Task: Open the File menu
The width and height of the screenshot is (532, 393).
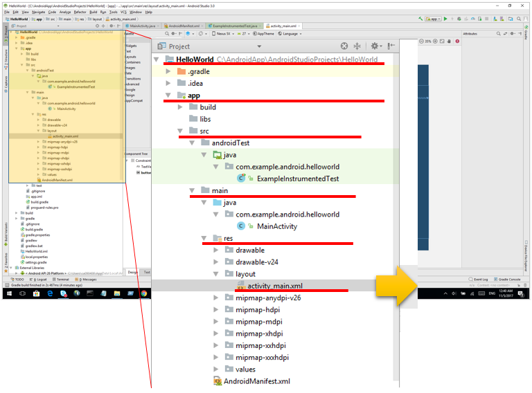Action: tap(7, 12)
